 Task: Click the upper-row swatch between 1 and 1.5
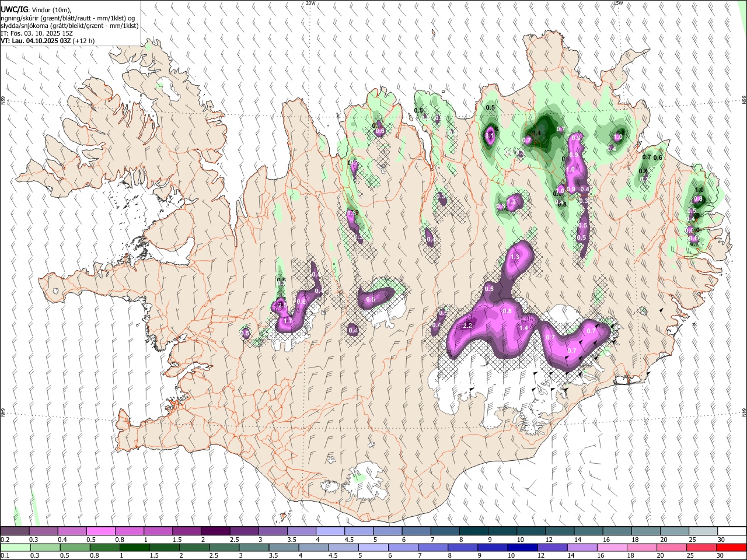point(158,531)
